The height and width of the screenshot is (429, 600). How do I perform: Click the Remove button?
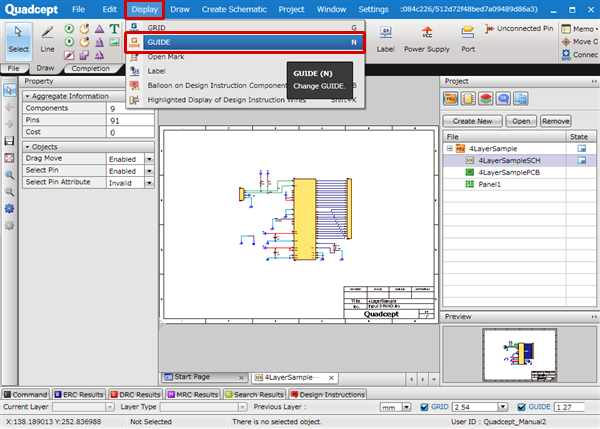556,121
